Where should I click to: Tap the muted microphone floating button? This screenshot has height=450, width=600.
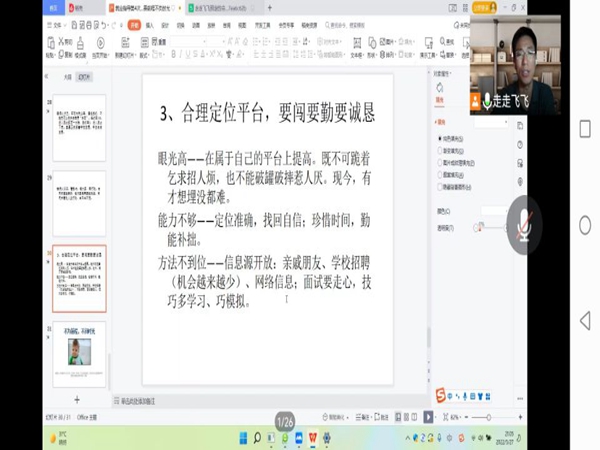coord(524,223)
